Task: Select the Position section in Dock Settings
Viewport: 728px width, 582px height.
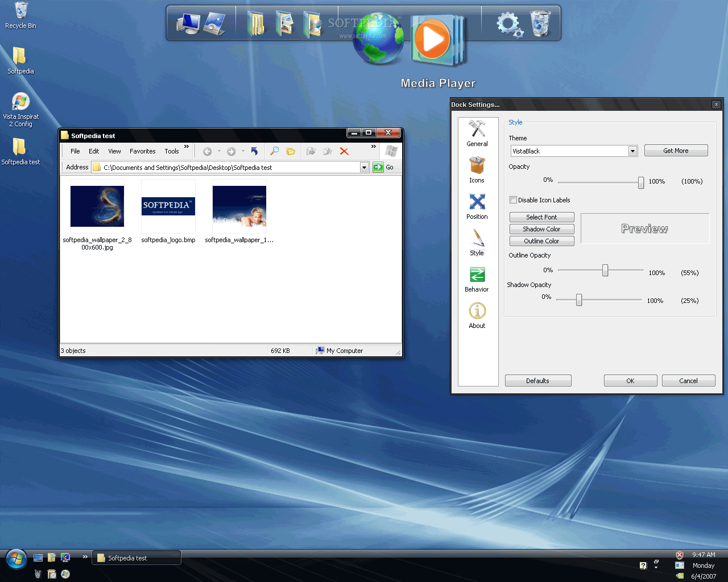Action: [x=477, y=206]
